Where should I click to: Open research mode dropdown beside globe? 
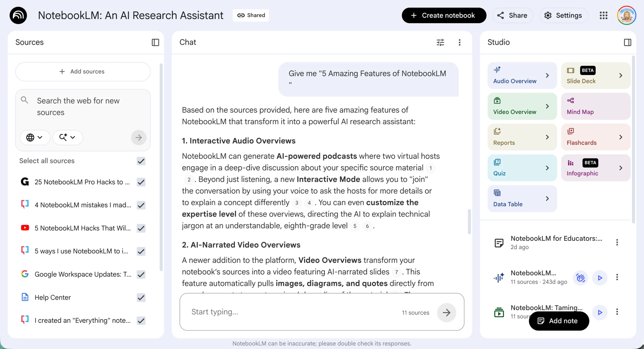point(67,137)
